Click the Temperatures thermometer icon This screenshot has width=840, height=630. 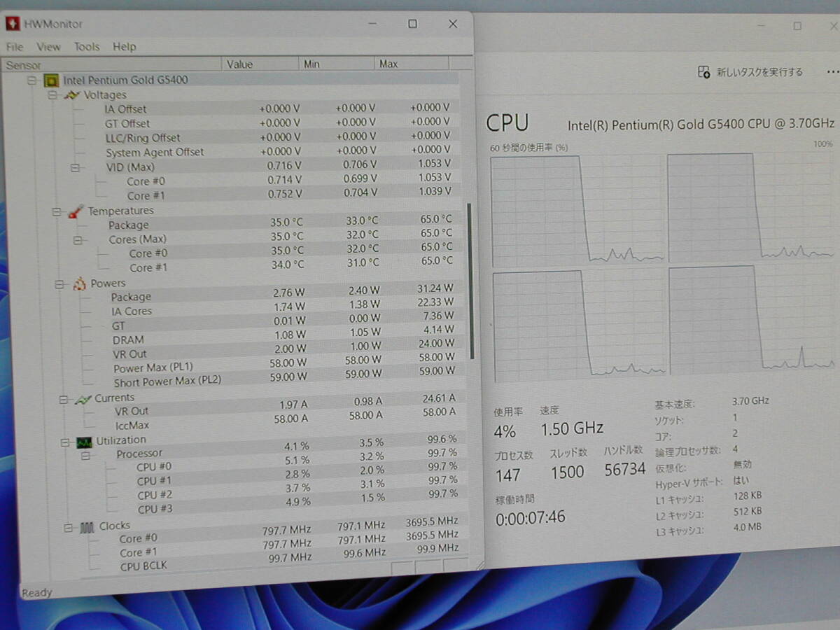point(76,211)
